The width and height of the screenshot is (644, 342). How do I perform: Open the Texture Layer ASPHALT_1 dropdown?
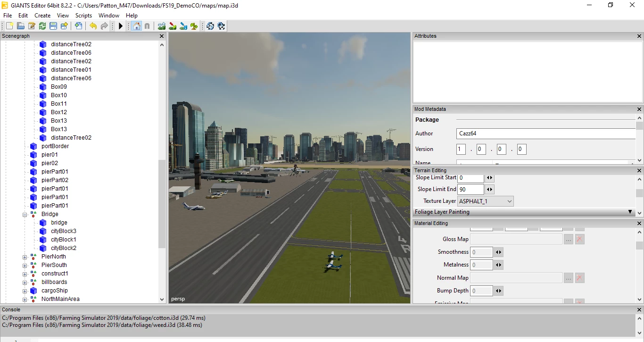486,201
